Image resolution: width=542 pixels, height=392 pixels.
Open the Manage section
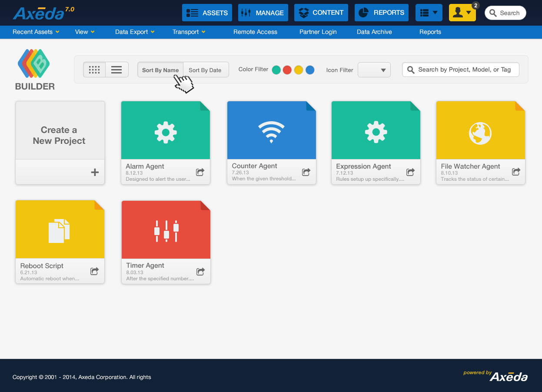(263, 13)
